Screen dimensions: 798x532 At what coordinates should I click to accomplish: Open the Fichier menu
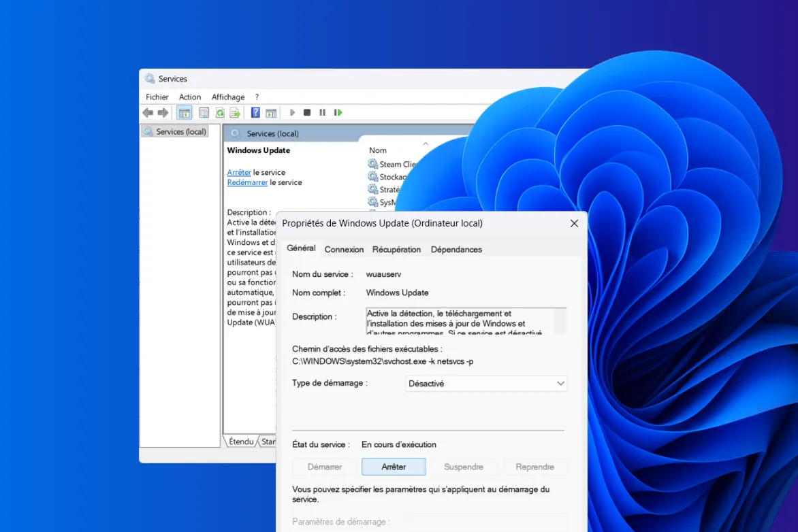[157, 97]
